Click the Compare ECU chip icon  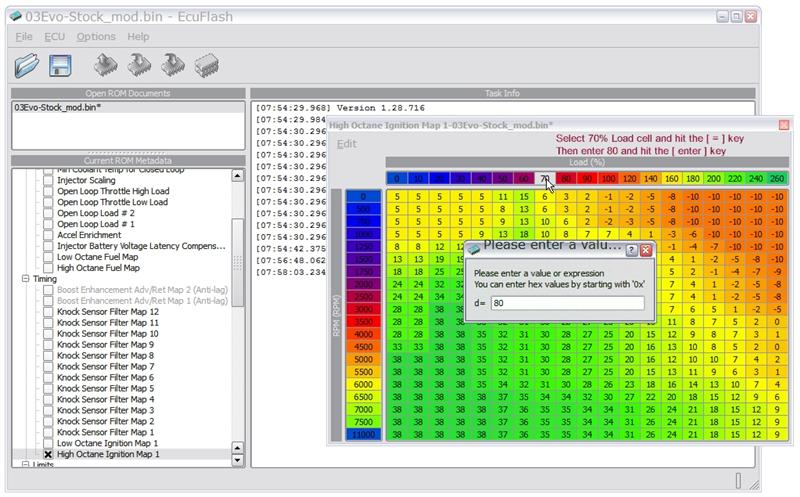pyautogui.click(x=208, y=66)
